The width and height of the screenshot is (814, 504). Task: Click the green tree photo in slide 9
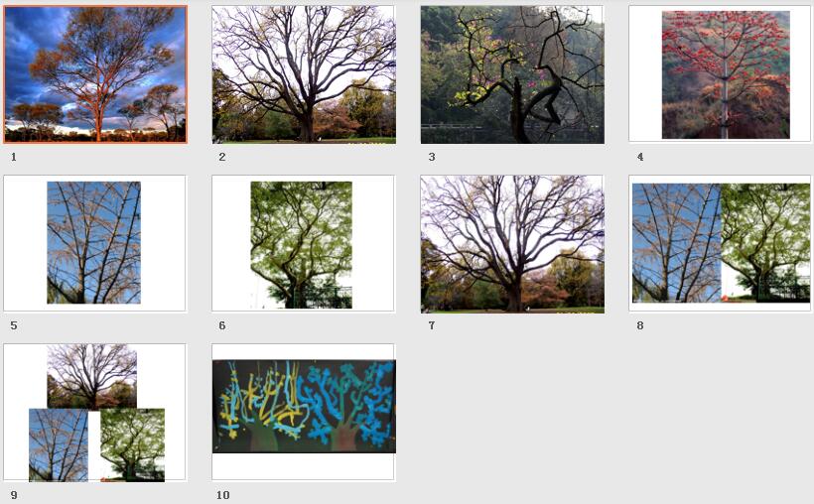tap(132, 444)
